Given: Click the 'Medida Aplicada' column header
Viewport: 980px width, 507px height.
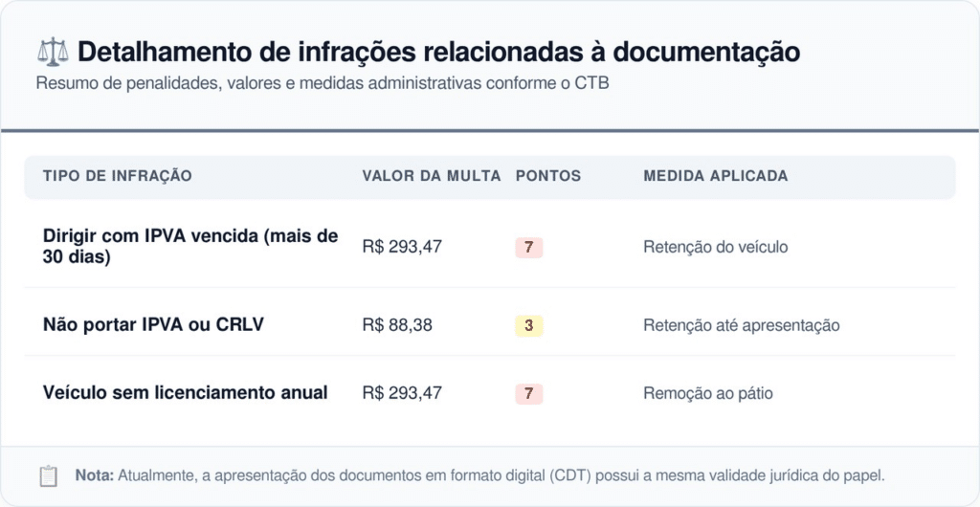Looking at the screenshot, I should coord(715,176).
